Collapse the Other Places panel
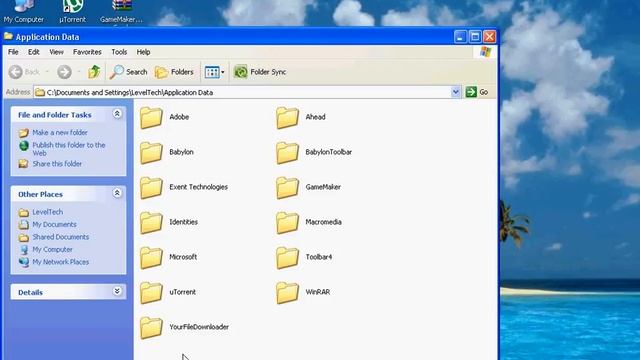This screenshot has height=360, width=640. click(117, 193)
